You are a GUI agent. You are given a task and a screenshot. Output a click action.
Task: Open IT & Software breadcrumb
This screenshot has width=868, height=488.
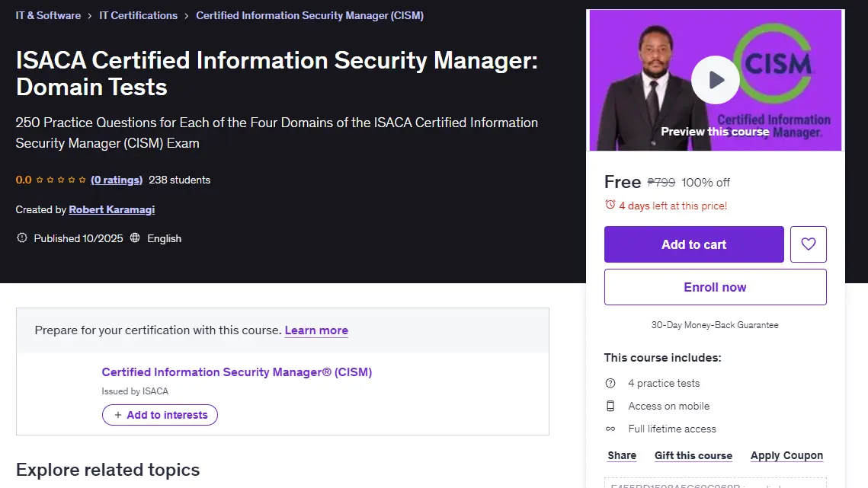click(x=48, y=15)
